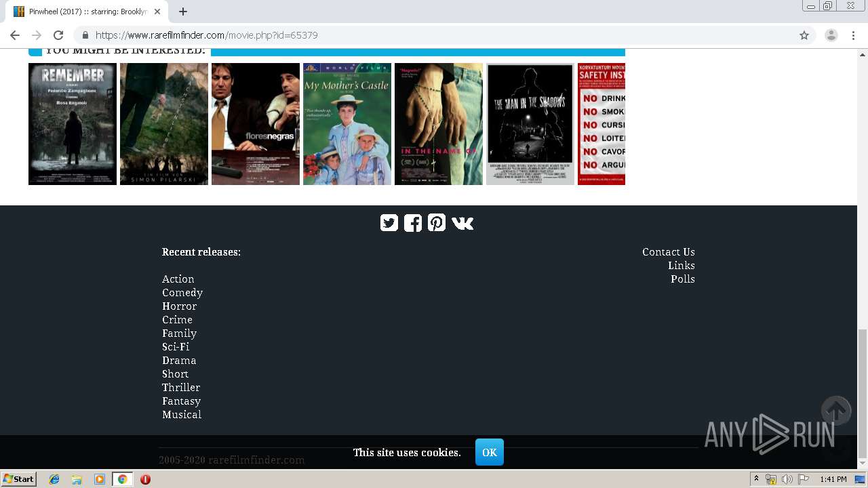Viewport: 868px width, 488px height.
Task: Open the VK social icon
Action: click(462, 223)
